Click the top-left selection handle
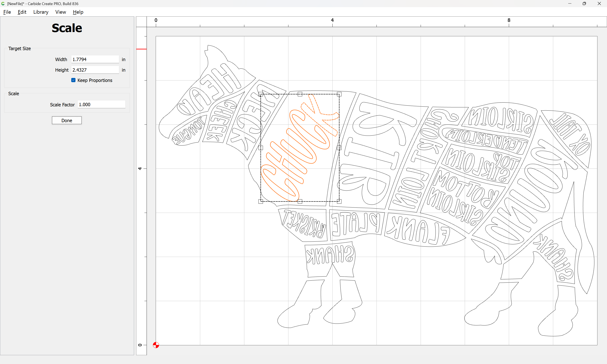This screenshot has width=607, height=364. 261,94
